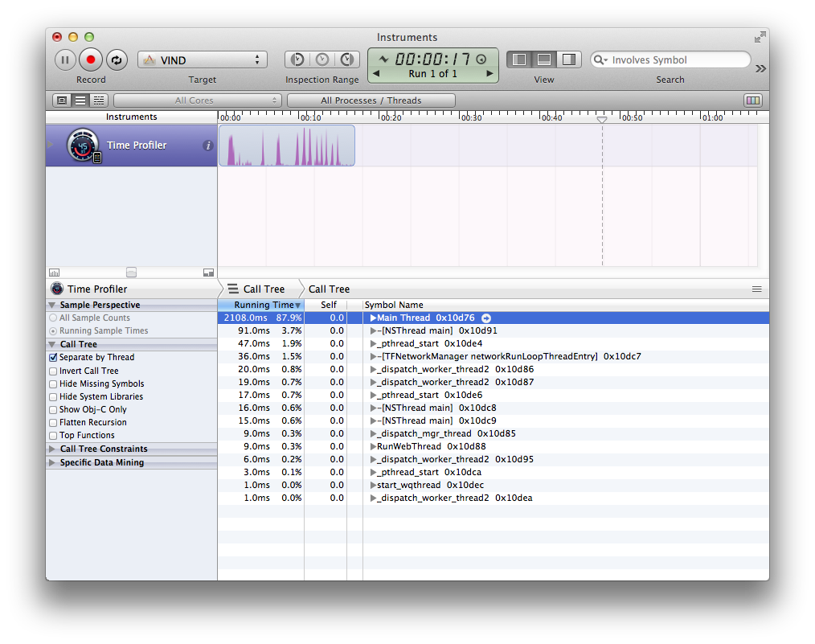
Task: Open All Processes / Threads filter
Action: coord(371,100)
